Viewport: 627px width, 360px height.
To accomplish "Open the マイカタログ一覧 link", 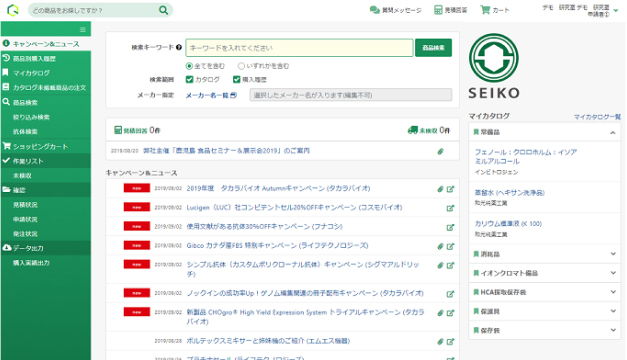I will [x=597, y=117].
